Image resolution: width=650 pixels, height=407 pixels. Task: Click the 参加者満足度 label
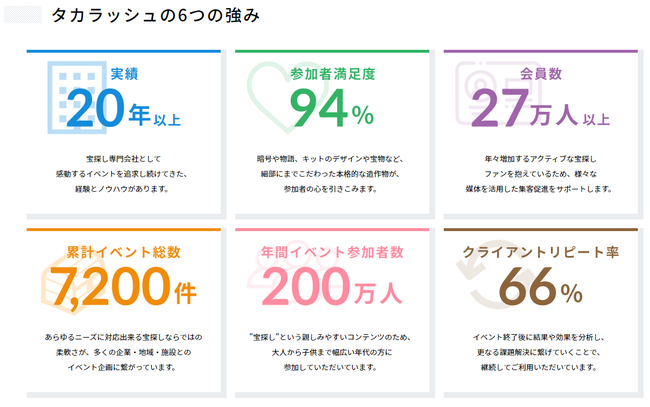[332, 74]
